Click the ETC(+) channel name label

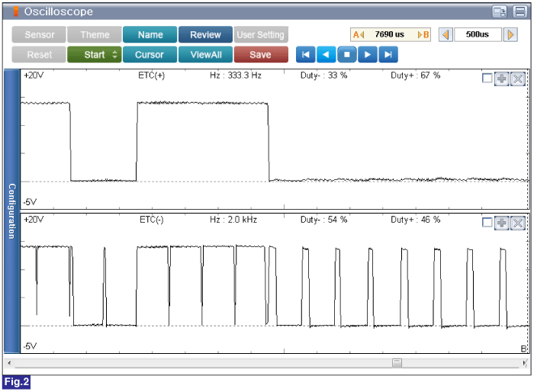point(152,76)
